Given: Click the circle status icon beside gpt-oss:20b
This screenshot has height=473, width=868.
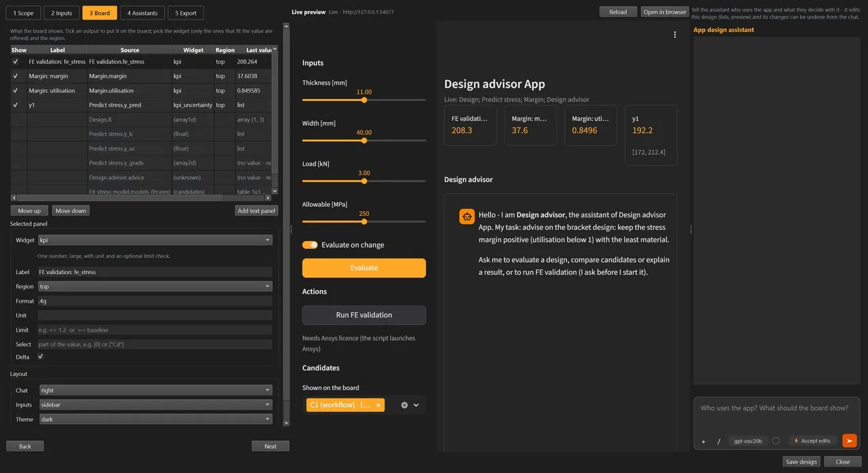Looking at the screenshot, I should pyautogui.click(x=776, y=440).
